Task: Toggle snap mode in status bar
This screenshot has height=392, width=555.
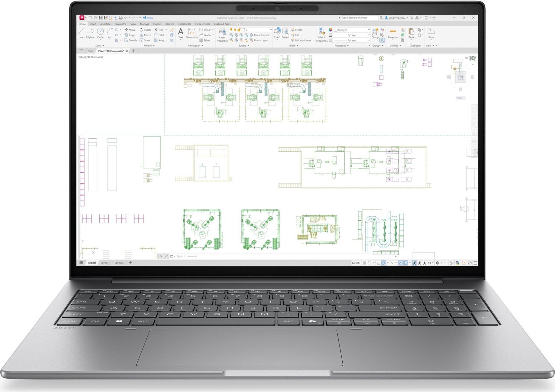Action: pyautogui.click(x=369, y=263)
